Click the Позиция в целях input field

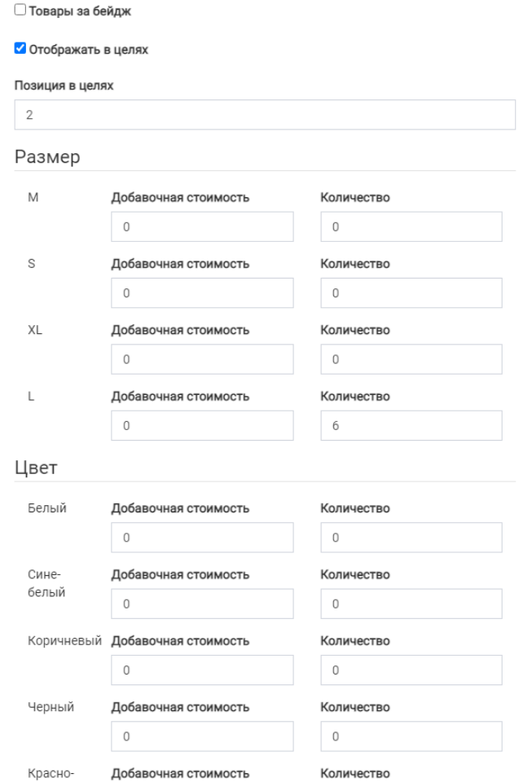[x=265, y=115]
